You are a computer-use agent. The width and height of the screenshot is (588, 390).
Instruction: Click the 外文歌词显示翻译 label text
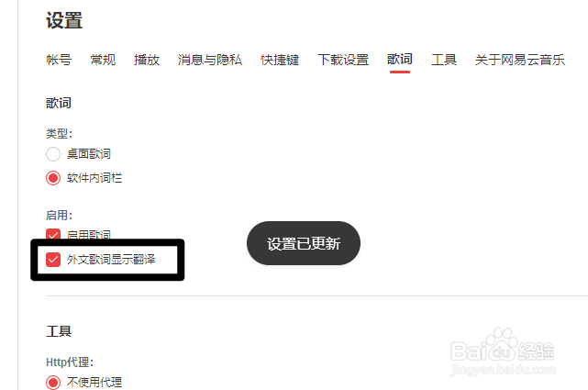click(x=111, y=260)
